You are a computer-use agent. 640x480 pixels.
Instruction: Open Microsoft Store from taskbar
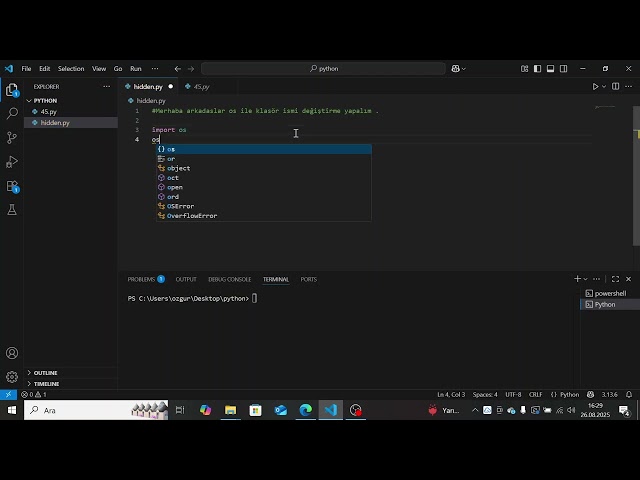click(x=256, y=410)
